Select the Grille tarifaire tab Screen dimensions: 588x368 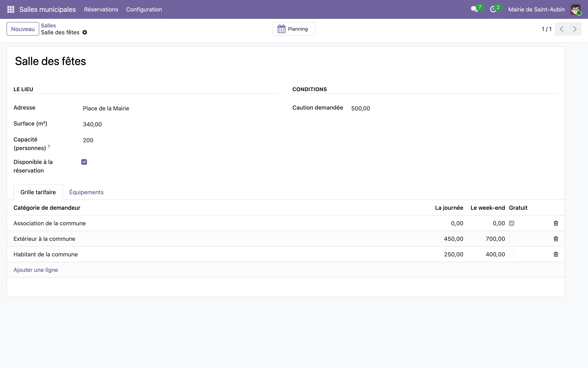tap(38, 192)
